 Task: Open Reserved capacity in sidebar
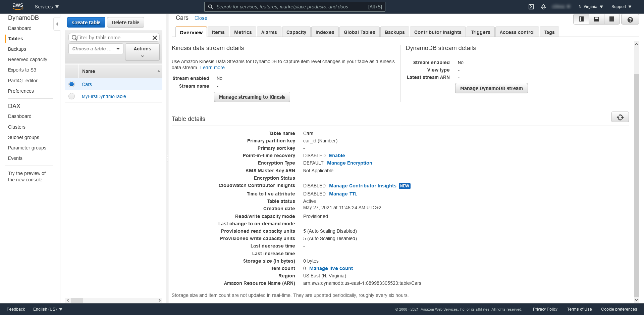click(x=28, y=59)
